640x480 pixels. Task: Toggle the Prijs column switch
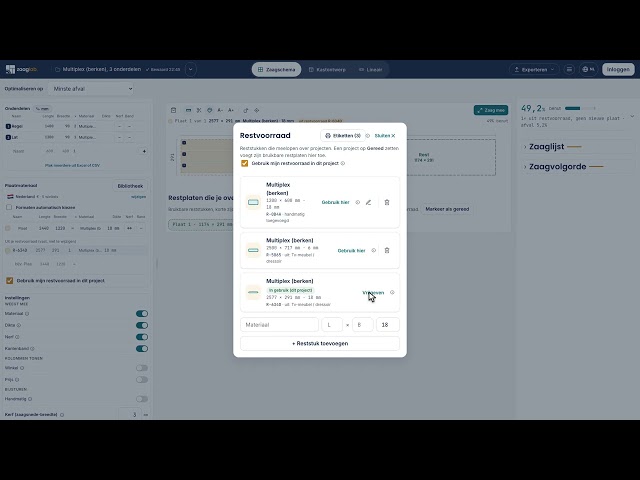pyautogui.click(x=142, y=380)
